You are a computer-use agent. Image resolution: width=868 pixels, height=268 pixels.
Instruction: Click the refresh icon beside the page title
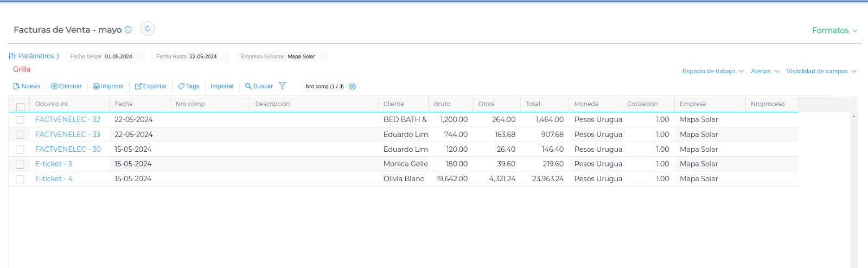(x=148, y=29)
